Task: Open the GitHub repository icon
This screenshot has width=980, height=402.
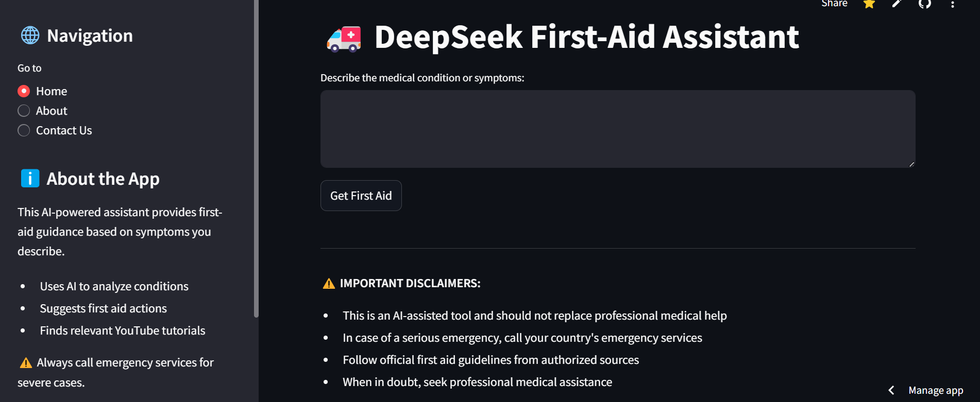Action: coord(925,4)
